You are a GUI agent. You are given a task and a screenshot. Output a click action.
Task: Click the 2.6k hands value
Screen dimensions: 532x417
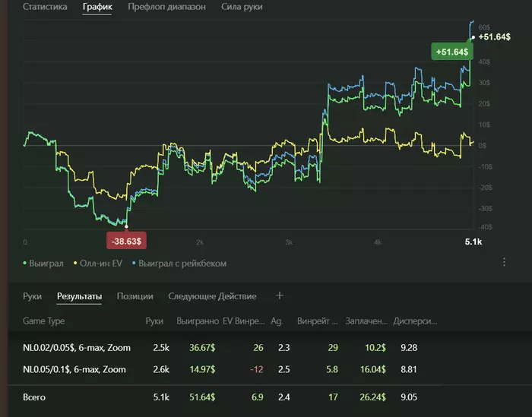click(x=161, y=370)
